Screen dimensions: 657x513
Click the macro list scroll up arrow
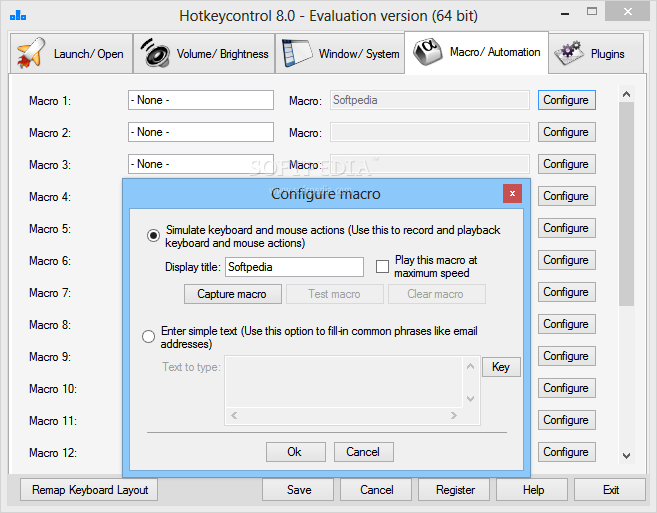(x=626, y=94)
